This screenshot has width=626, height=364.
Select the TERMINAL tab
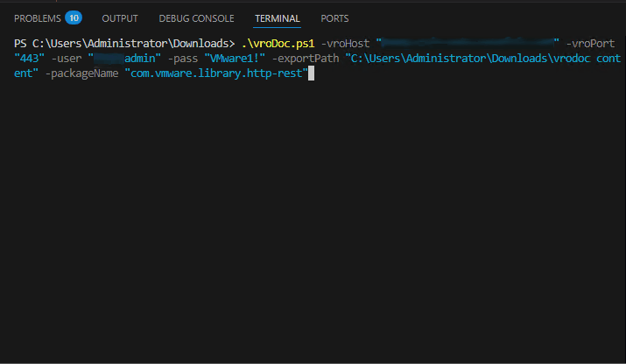point(277,18)
